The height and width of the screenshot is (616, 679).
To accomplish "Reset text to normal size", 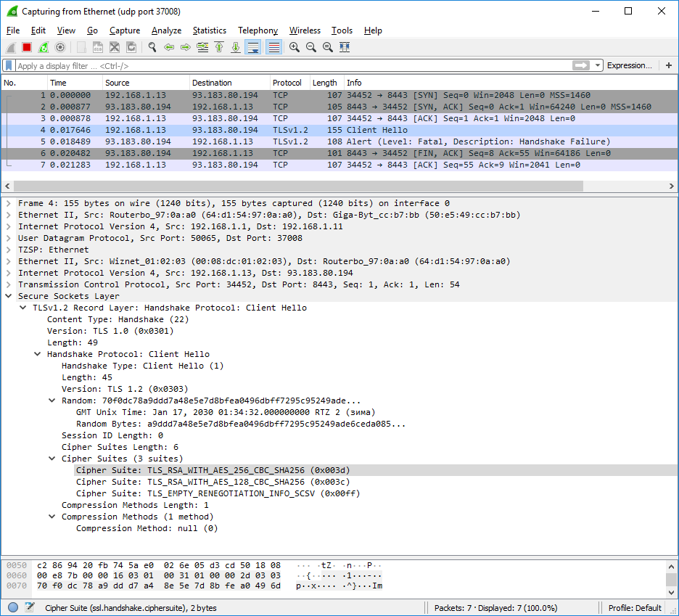I will (328, 47).
